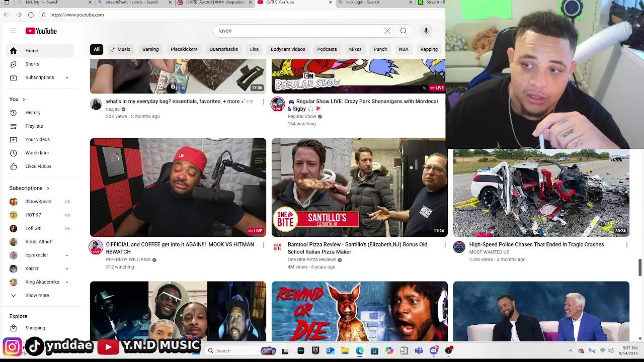Expand the Subscriptions section chevron
This screenshot has width=644, height=362.
point(48,188)
